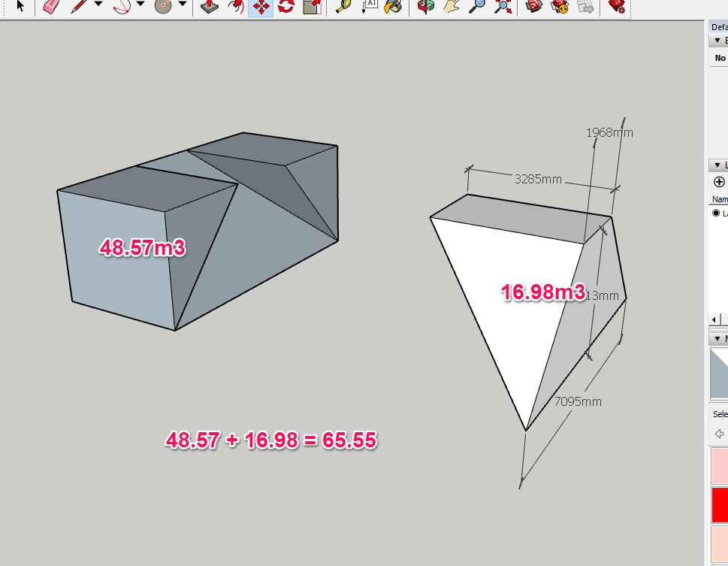Image resolution: width=728 pixels, height=566 pixels.
Task: Open the arc tool dropdown arrow
Action: point(140,5)
